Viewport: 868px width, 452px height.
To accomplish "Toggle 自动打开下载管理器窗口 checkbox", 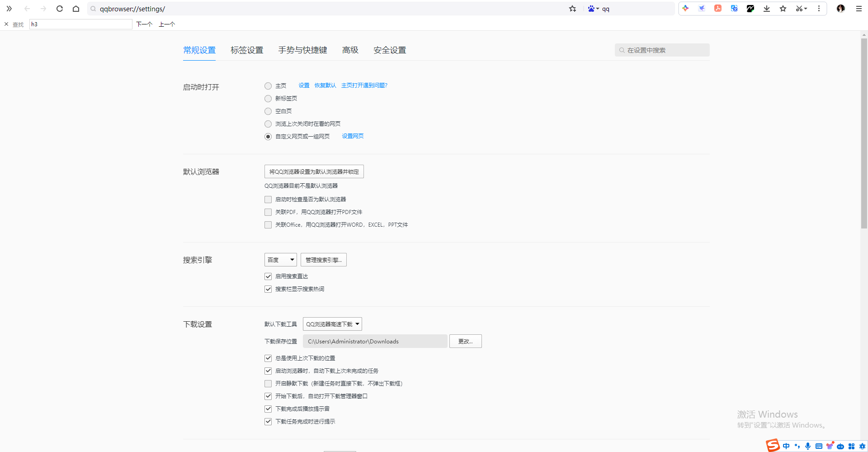I will (x=268, y=396).
